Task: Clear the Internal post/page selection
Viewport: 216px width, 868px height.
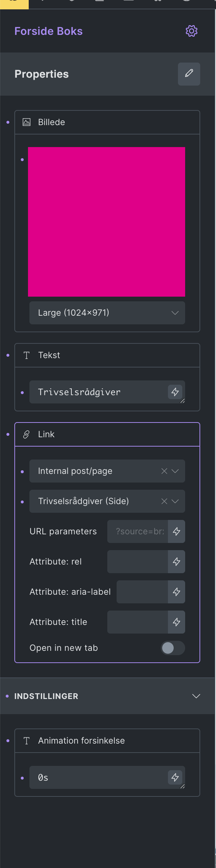Action: pyautogui.click(x=164, y=471)
